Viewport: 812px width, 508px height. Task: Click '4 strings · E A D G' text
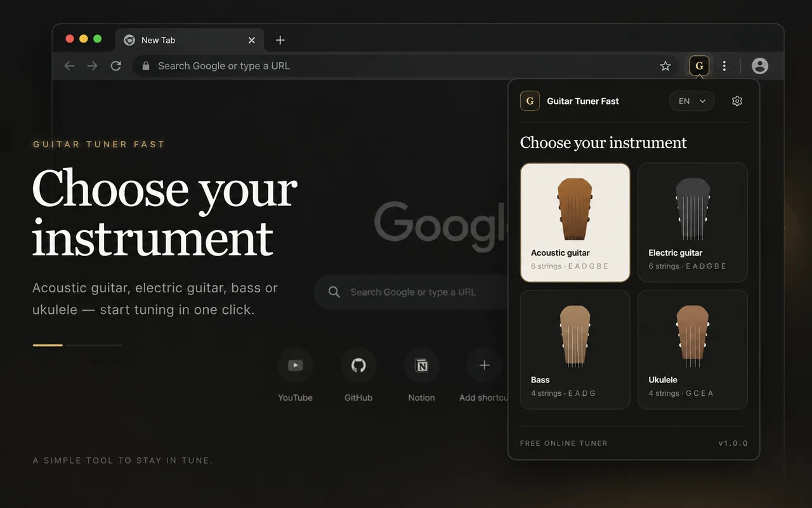tap(563, 393)
